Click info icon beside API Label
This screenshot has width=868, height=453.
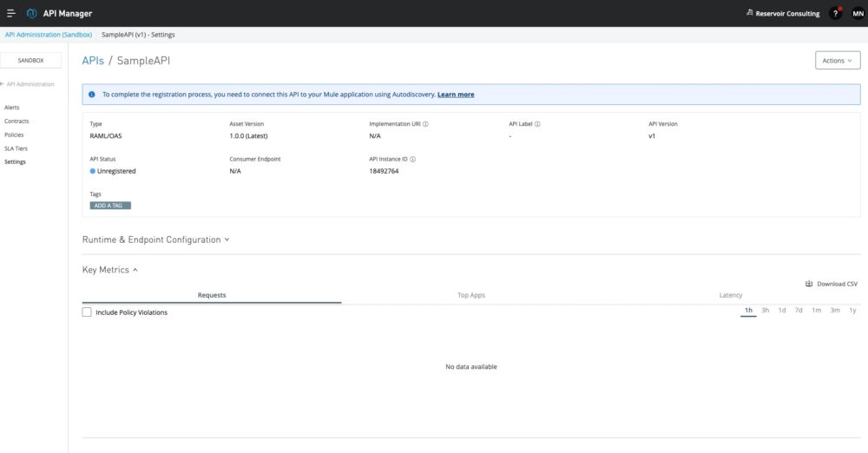click(537, 124)
